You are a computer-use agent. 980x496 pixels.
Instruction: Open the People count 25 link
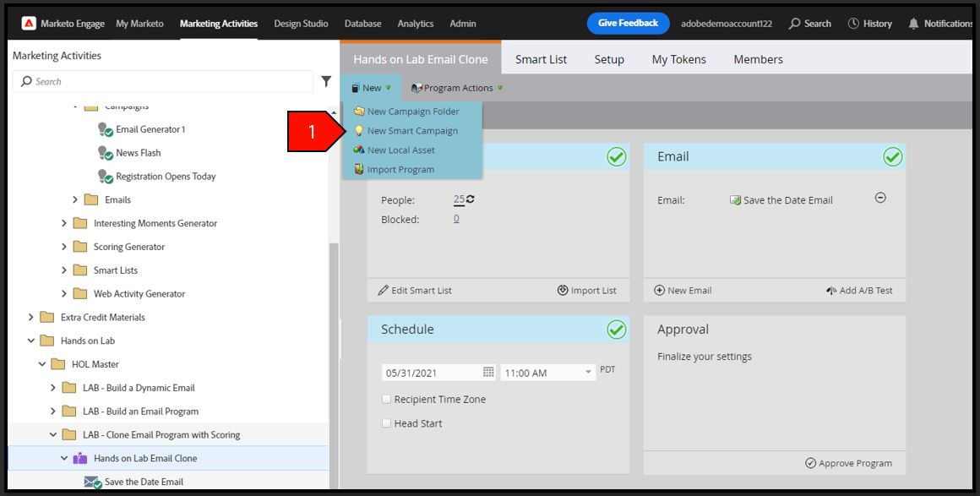coord(459,199)
